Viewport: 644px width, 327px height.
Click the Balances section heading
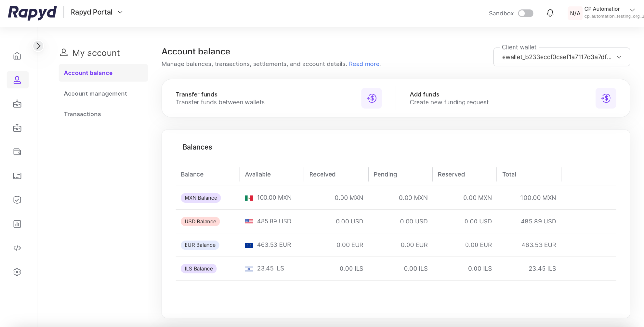point(197,147)
